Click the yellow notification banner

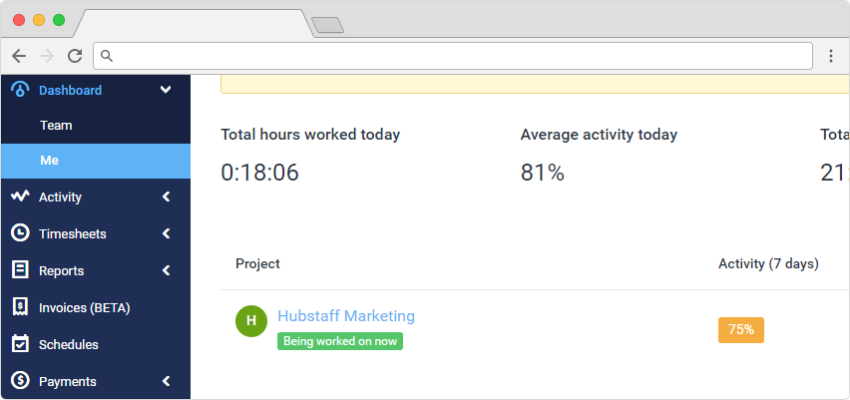(535, 85)
